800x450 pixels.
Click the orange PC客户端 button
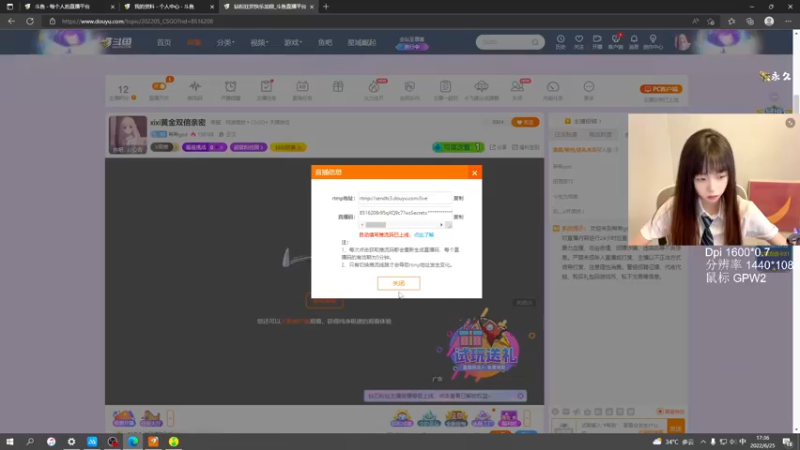pyautogui.click(x=661, y=89)
